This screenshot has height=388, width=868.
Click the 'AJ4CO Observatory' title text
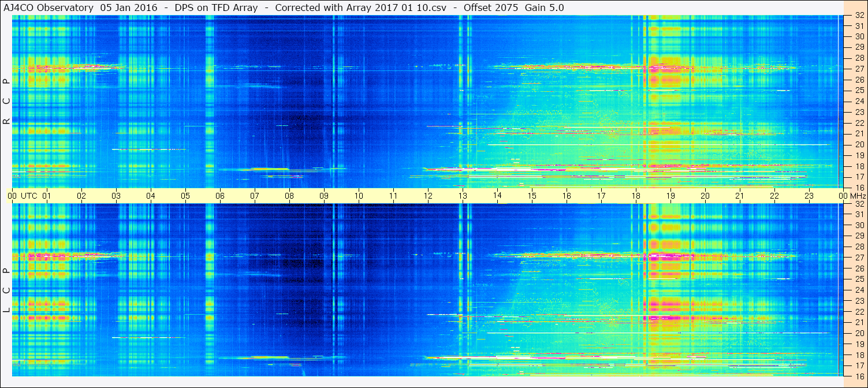tap(49, 8)
